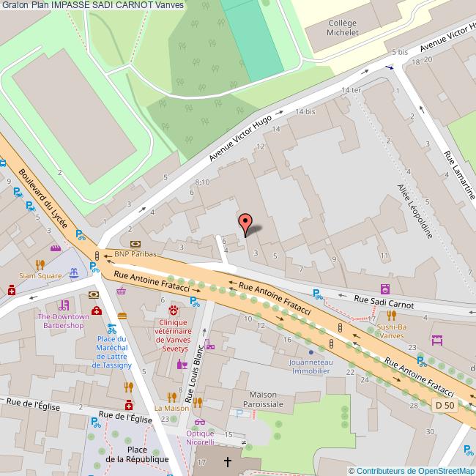Select the Downtown Barbershop comb icon

pyautogui.click(x=64, y=305)
